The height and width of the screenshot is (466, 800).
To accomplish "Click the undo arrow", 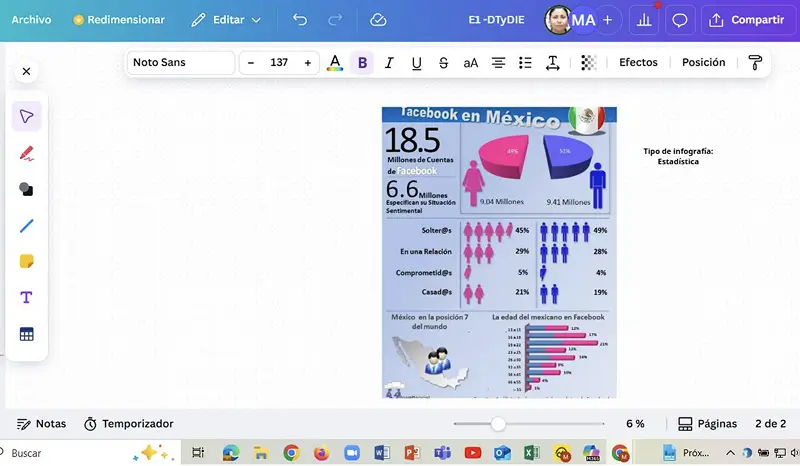I will pyautogui.click(x=300, y=19).
